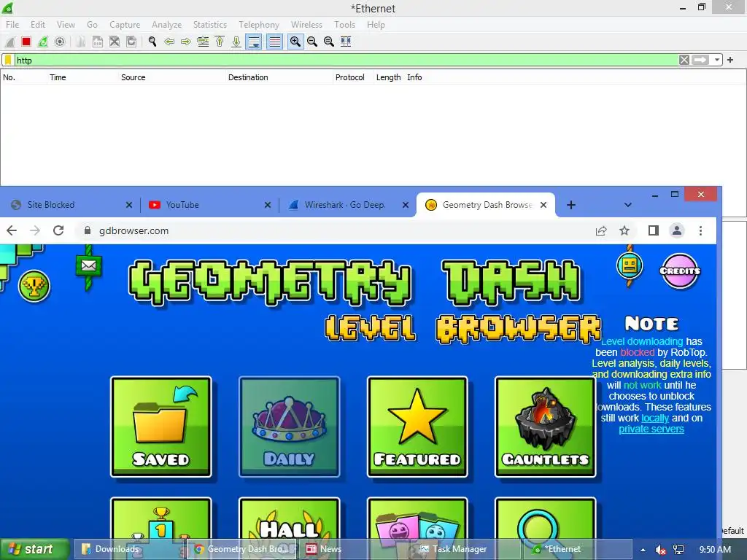The width and height of the screenshot is (747, 560).
Task: Apply the display filter arrow button
Action: (x=700, y=60)
